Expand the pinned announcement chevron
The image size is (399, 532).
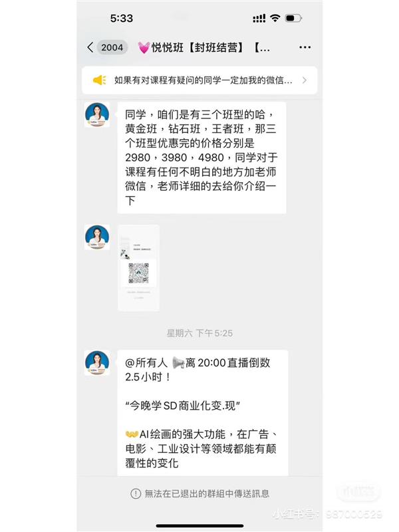tap(305, 80)
